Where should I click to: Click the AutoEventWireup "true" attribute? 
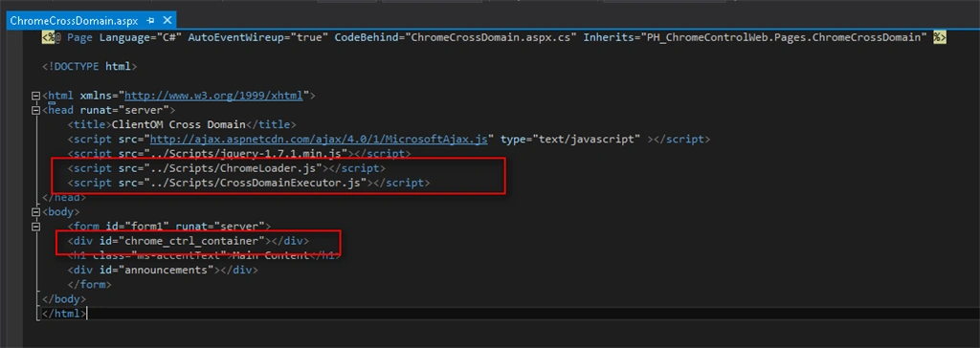pyautogui.click(x=258, y=37)
